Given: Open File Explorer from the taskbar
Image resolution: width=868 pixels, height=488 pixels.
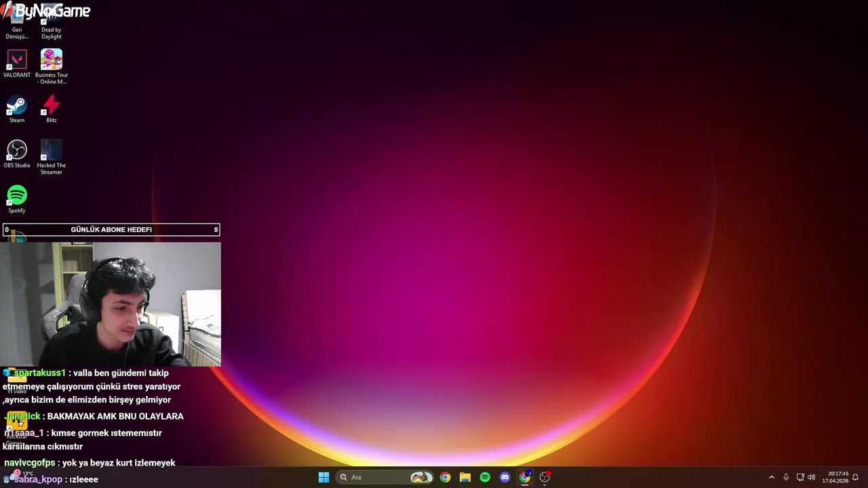Looking at the screenshot, I should (x=465, y=477).
